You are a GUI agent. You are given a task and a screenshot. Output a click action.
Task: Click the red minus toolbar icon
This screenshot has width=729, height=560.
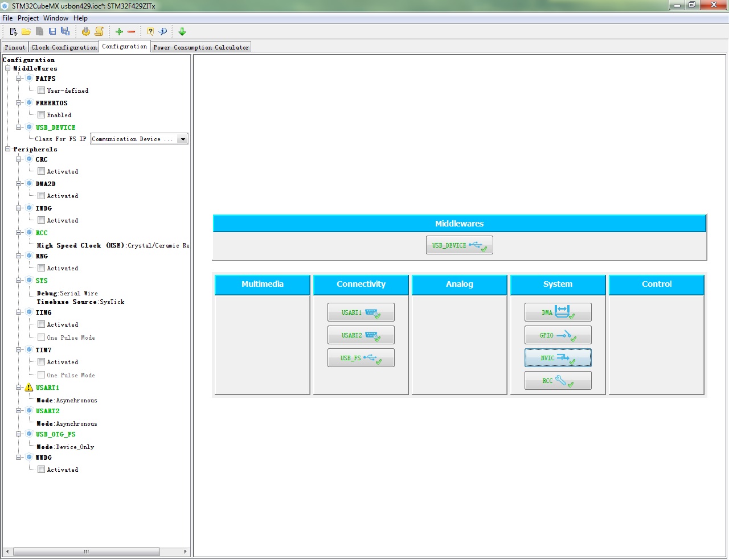click(132, 32)
